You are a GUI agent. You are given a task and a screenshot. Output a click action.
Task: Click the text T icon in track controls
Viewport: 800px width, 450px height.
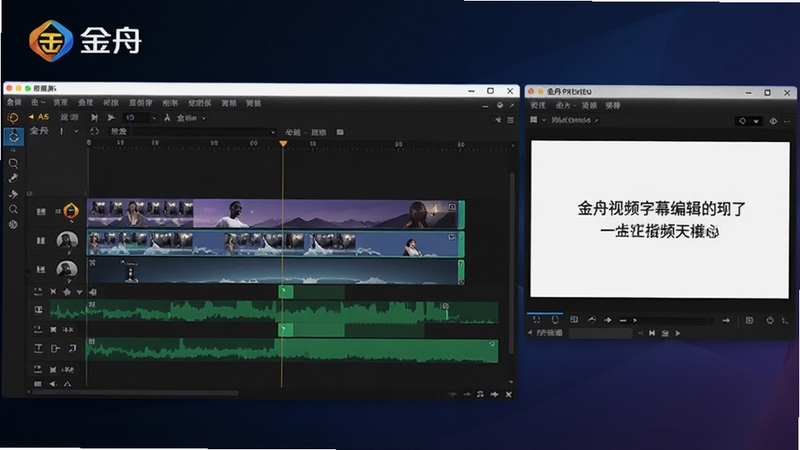pos(38,348)
